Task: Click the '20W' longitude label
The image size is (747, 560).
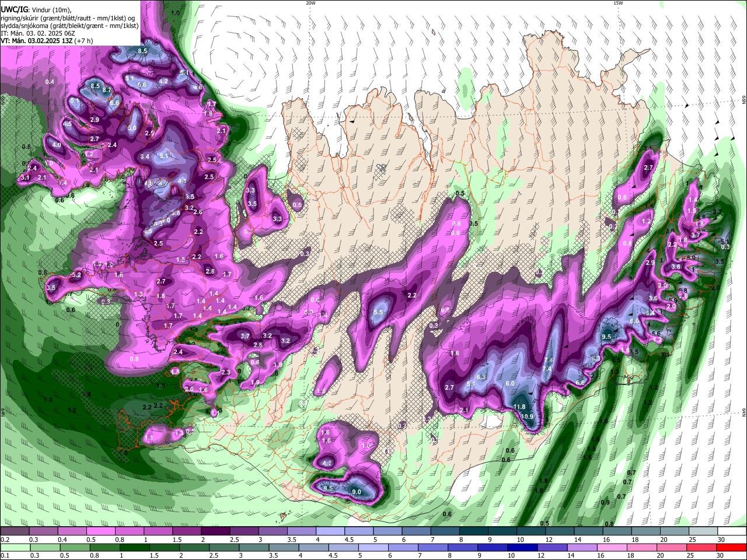Action: pos(310,3)
